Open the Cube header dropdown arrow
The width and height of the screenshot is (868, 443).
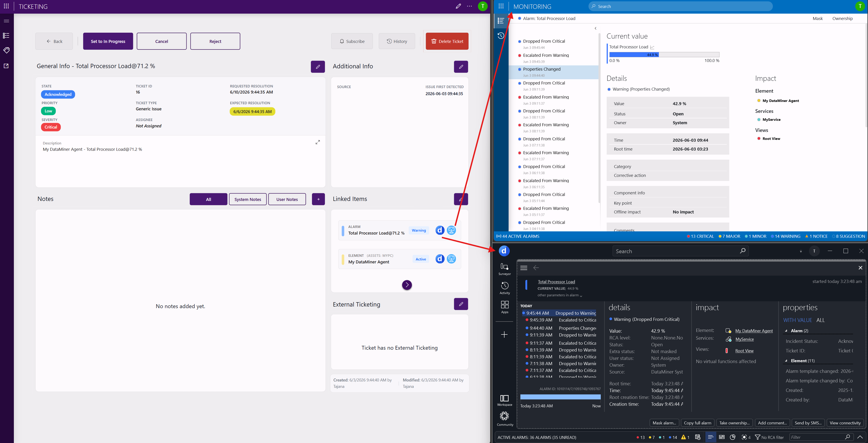(x=801, y=251)
